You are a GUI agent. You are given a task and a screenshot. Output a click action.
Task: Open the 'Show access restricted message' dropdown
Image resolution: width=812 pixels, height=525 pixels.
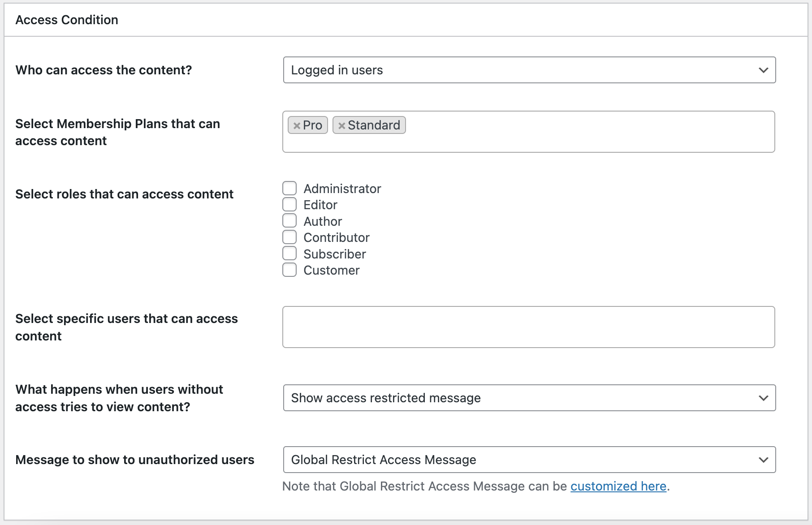(529, 398)
